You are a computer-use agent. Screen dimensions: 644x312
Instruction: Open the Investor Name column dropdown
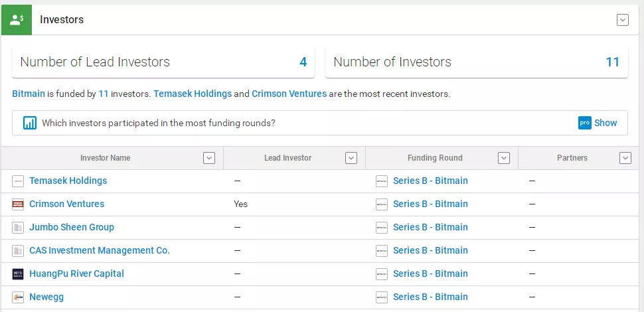[x=209, y=158]
